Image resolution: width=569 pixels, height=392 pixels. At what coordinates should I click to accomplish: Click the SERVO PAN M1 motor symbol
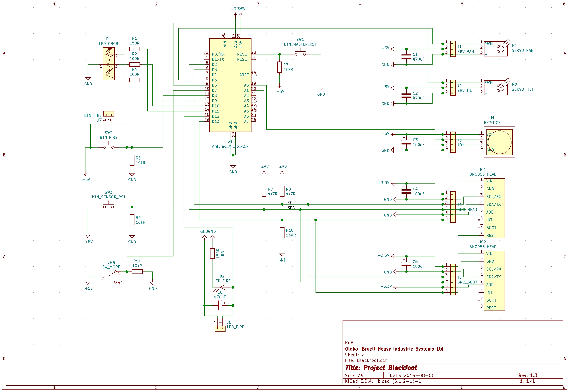point(496,49)
